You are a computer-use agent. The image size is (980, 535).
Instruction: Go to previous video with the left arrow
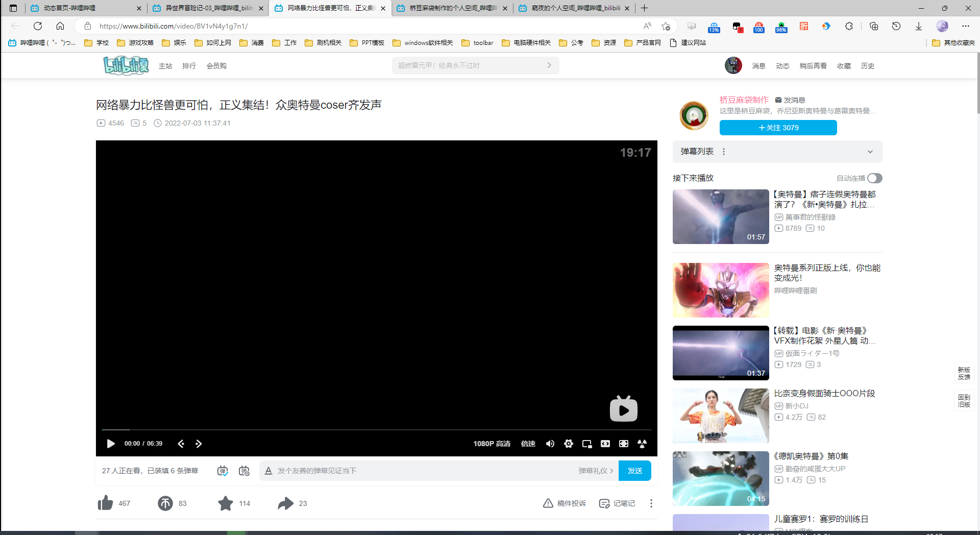[181, 444]
